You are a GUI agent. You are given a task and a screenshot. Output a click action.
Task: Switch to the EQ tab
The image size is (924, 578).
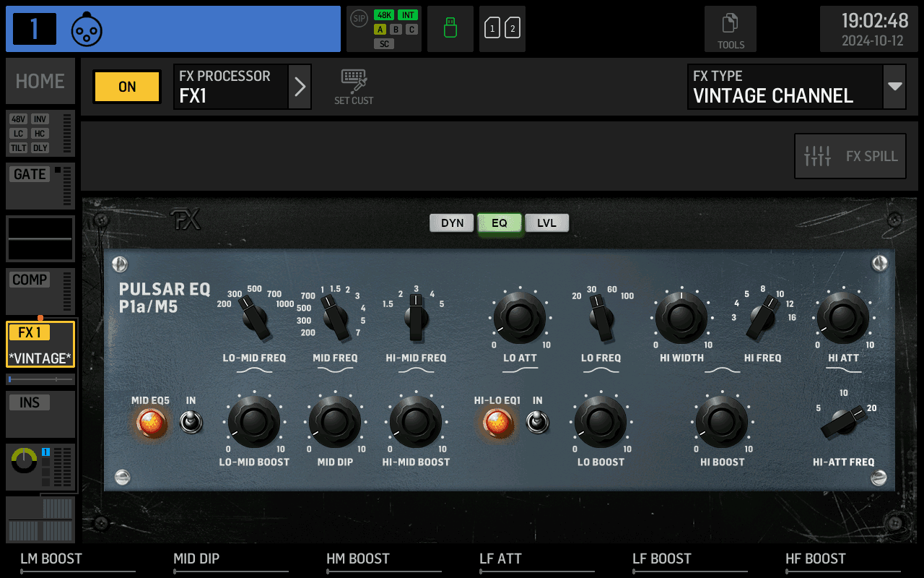point(500,223)
